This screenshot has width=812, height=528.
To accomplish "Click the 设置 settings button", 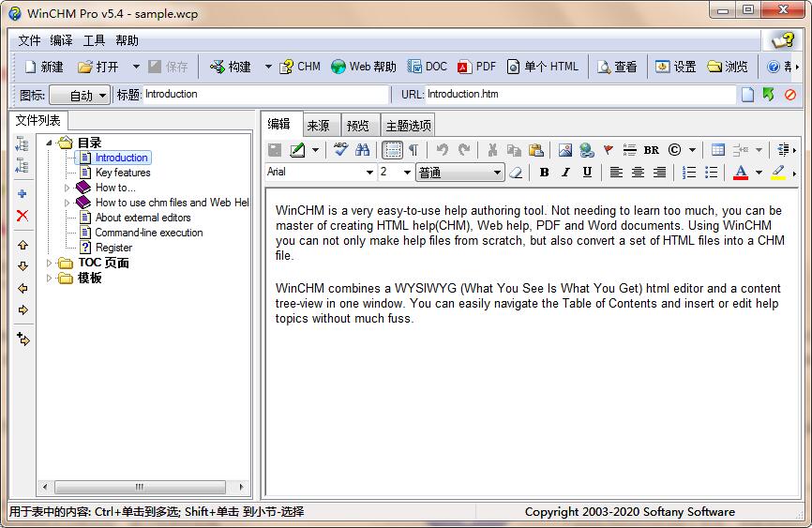I will [x=675, y=67].
